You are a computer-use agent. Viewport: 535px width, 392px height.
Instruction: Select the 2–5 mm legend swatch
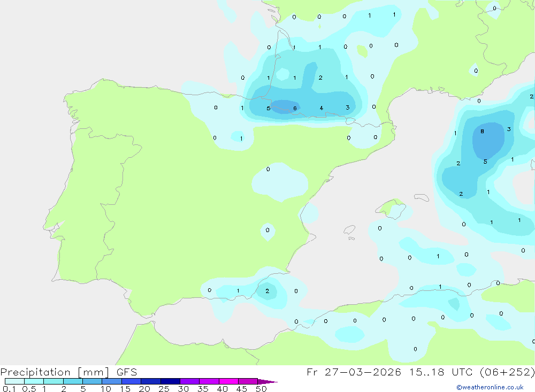(x=73, y=381)
